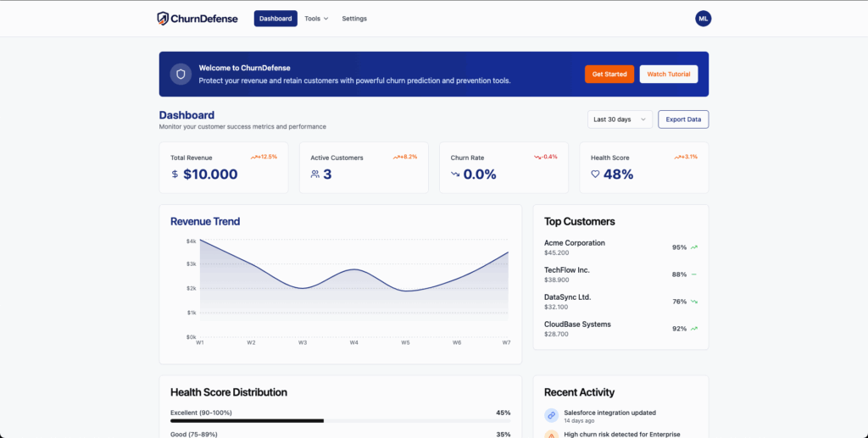This screenshot has height=438, width=868.
Task: Select the TechFlow Inc. customer row
Action: tap(620, 274)
